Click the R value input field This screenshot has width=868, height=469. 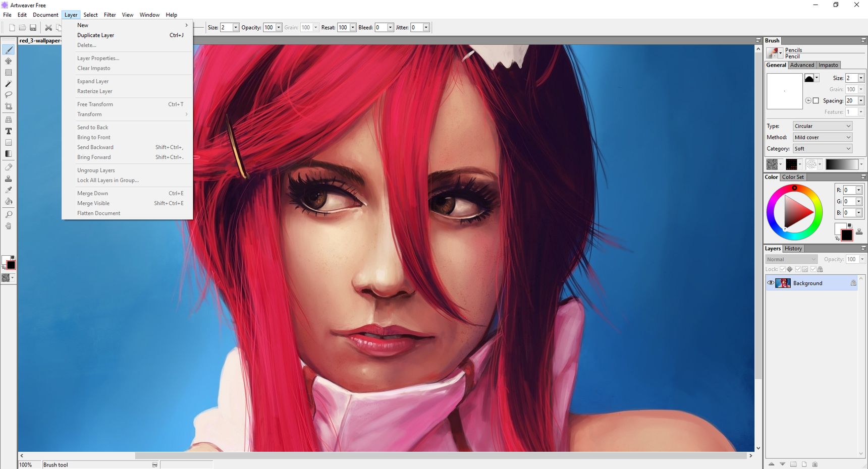(x=849, y=190)
